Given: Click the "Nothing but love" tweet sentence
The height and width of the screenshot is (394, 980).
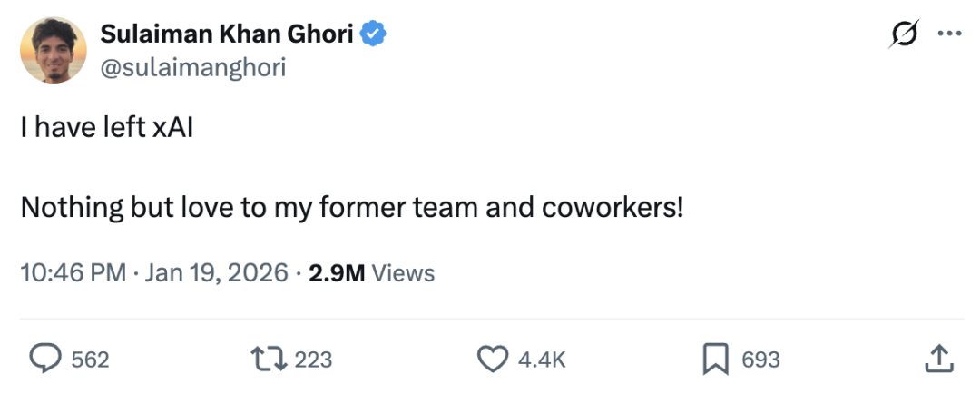Looking at the screenshot, I should tap(352, 209).
